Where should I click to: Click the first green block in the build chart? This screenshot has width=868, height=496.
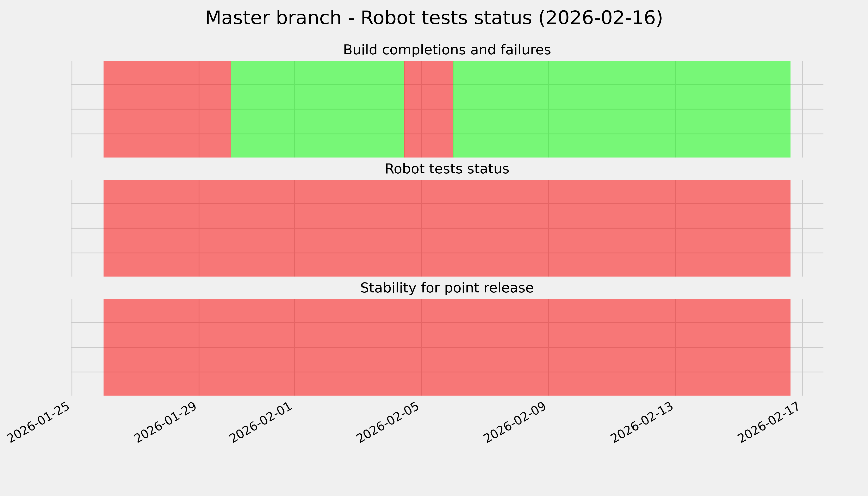coord(317,109)
